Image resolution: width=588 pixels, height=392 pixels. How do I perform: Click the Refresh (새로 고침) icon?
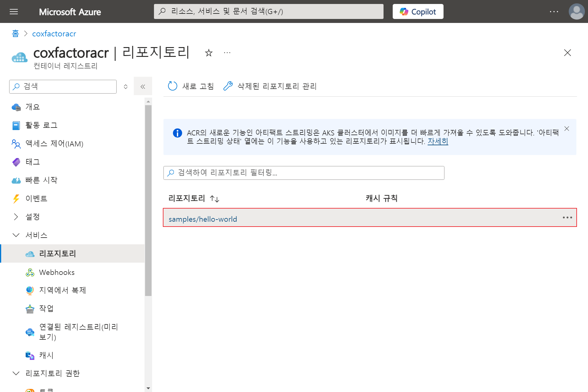pyautogui.click(x=173, y=86)
